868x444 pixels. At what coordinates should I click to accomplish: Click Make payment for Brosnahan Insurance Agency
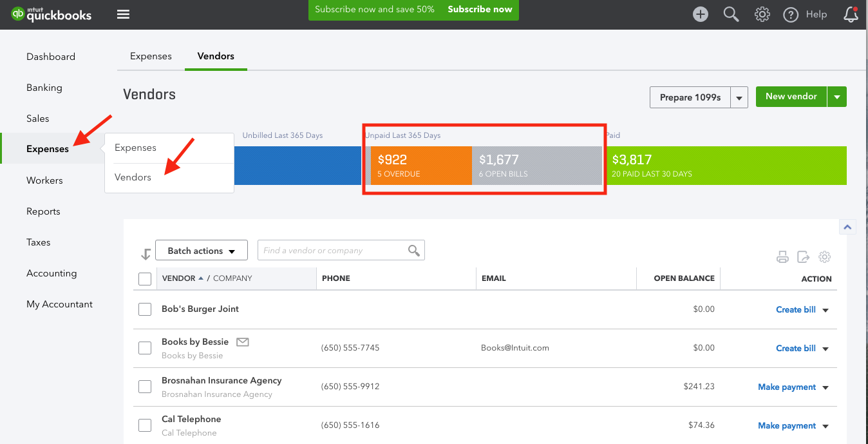pos(787,387)
